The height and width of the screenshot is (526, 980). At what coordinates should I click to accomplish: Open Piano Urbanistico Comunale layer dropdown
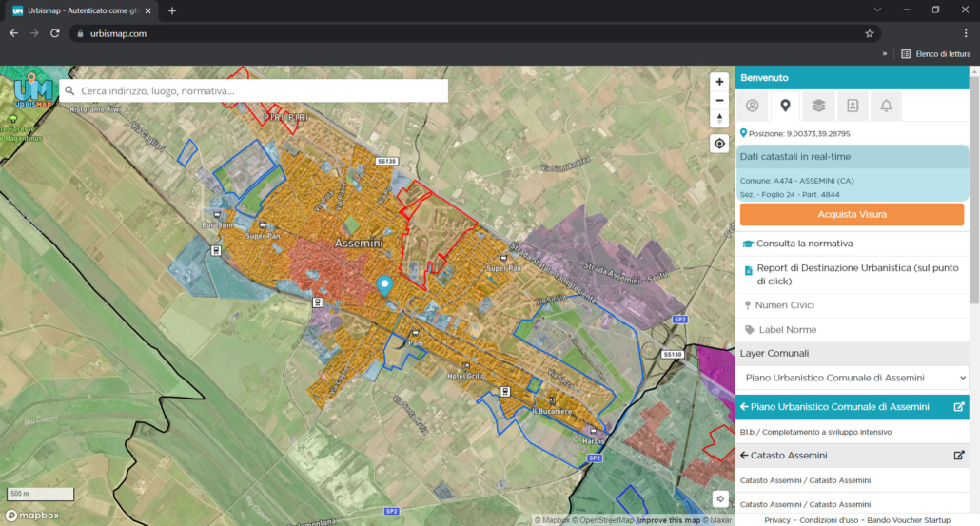[x=852, y=378]
